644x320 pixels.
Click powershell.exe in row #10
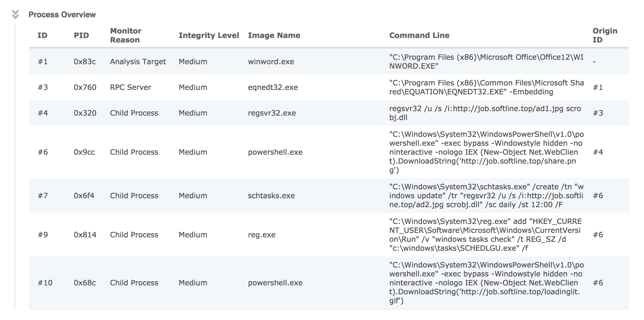point(275,283)
